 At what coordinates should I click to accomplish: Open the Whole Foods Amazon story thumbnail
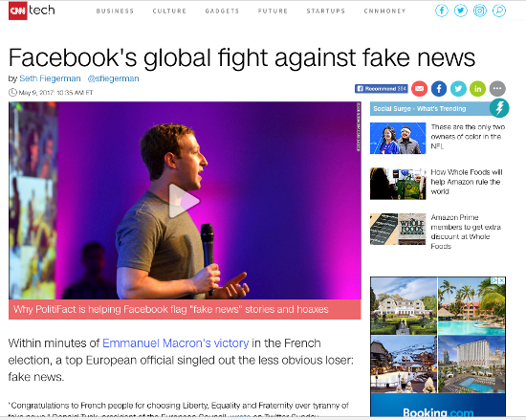pos(398,184)
